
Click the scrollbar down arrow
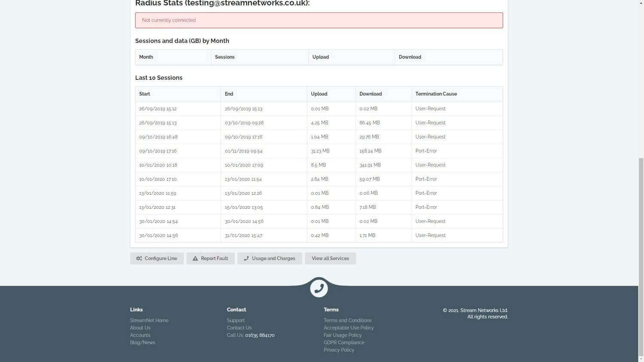pos(641,359)
